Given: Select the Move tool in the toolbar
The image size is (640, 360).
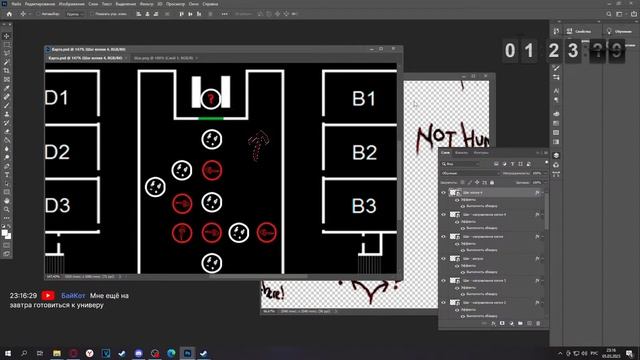Looking at the screenshot, I should [7, 36].
